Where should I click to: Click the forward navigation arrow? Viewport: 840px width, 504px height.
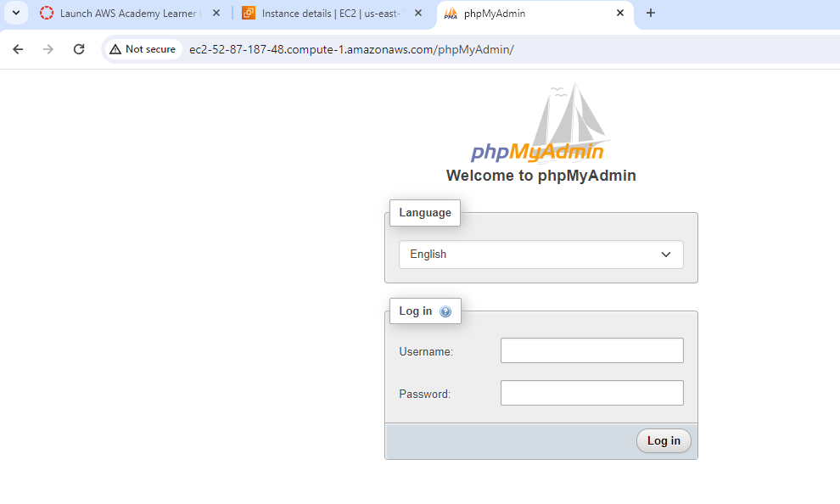pyautogui.click(x=48, y=49)
